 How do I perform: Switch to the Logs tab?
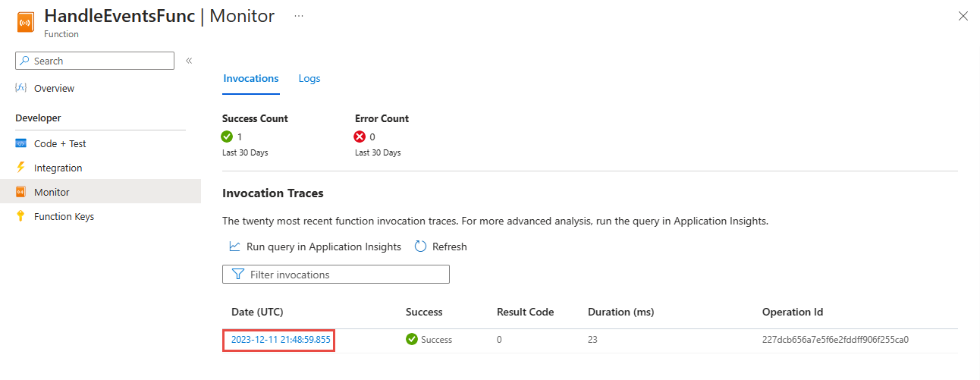309,78
